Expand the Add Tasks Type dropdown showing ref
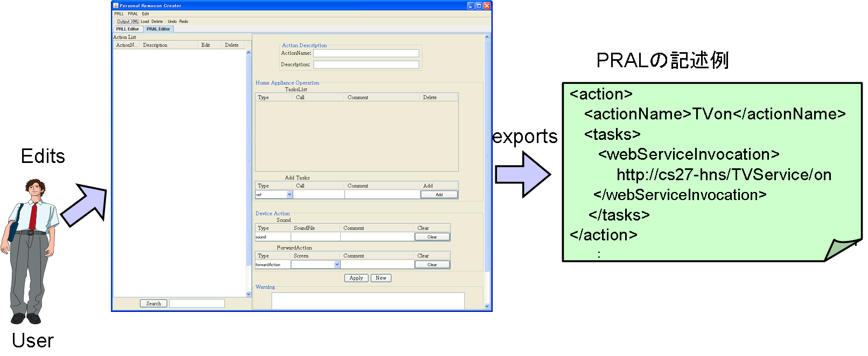The width and height of the screenshot is (868, 356). (289, 195)
